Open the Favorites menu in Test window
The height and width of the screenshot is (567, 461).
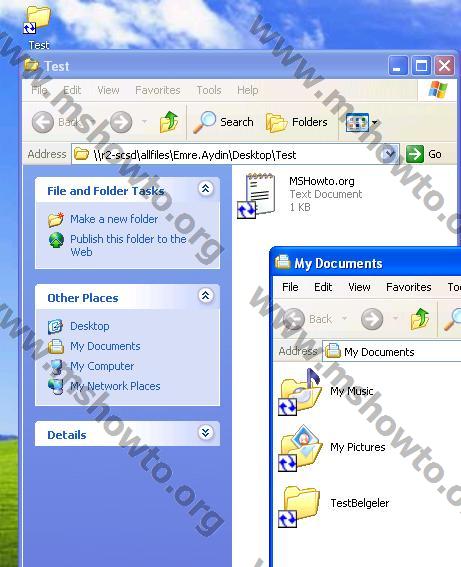click(158, 90)
